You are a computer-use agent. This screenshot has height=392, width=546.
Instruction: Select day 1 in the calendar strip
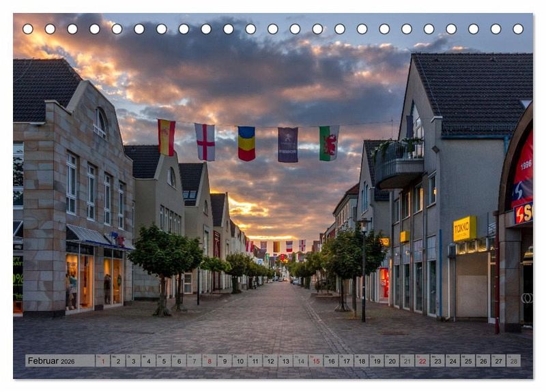tap(103, 361)
